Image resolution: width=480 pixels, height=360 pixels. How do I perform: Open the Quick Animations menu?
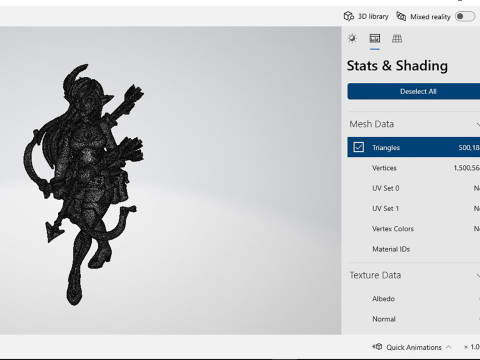click(412, 347)
